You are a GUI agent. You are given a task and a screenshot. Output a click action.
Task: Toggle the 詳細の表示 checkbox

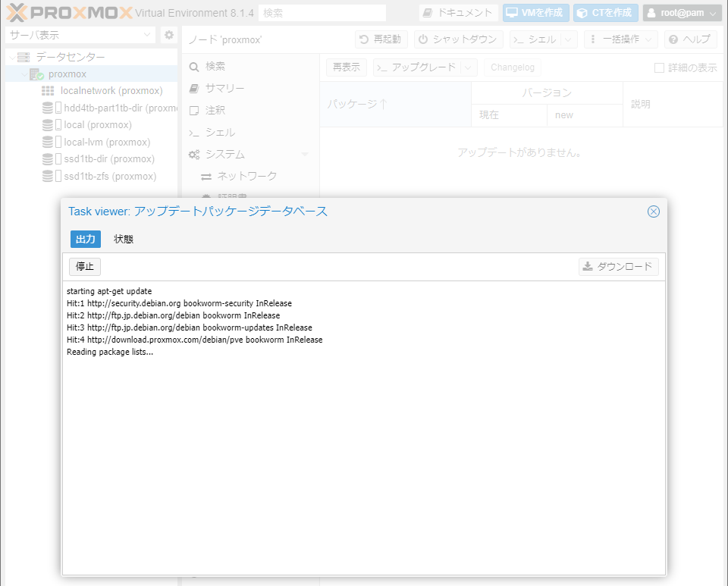pos(659,67)
